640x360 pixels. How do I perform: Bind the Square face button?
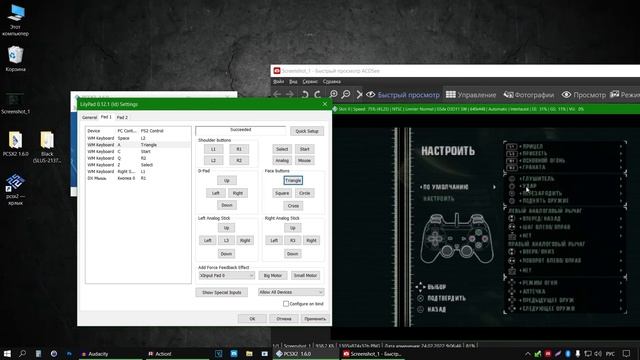pyautogui.click(x=282, y=193)
